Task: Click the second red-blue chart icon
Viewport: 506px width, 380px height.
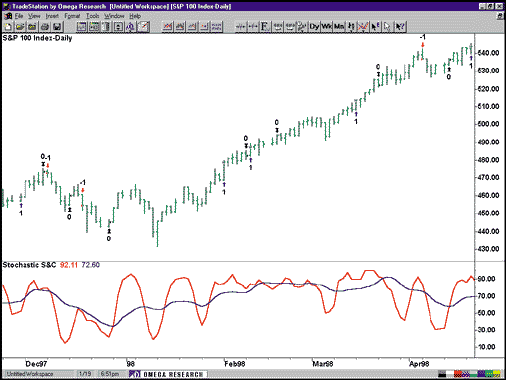Action: point(180,27)
